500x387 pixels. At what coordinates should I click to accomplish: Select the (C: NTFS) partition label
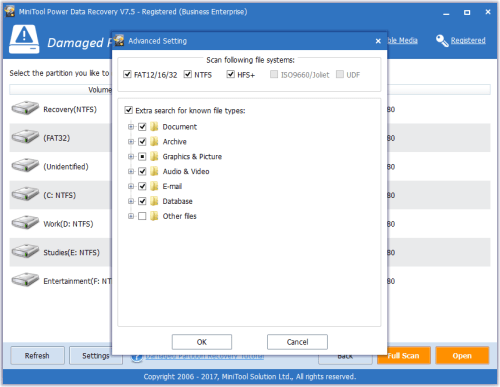click(60, 195)
